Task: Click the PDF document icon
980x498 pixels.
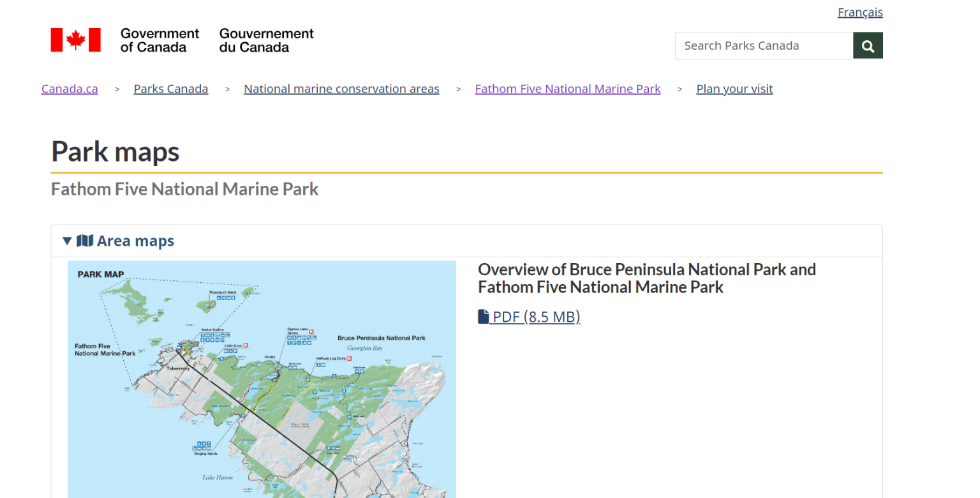Action: (483, 315)
